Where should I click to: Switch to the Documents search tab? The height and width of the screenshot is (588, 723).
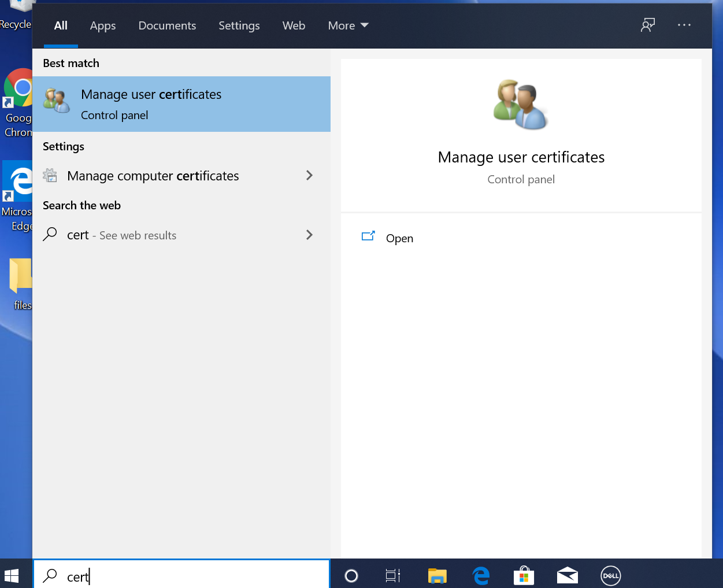coord(167,25)
